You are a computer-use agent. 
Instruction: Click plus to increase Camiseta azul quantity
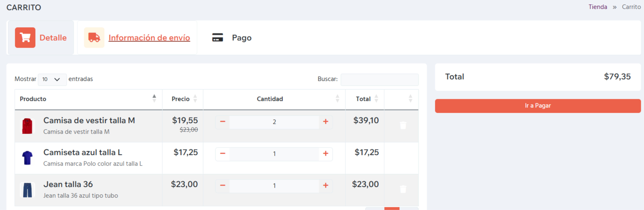326,154
